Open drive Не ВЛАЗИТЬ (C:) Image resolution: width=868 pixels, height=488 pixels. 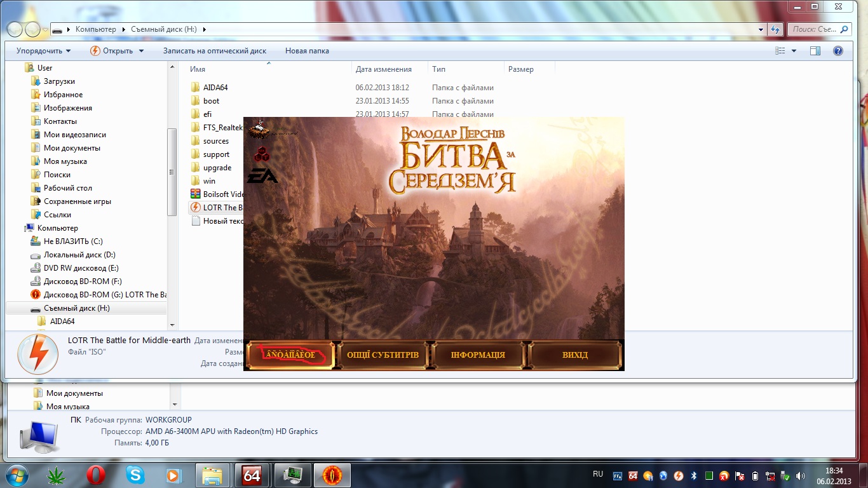point(72,241)
